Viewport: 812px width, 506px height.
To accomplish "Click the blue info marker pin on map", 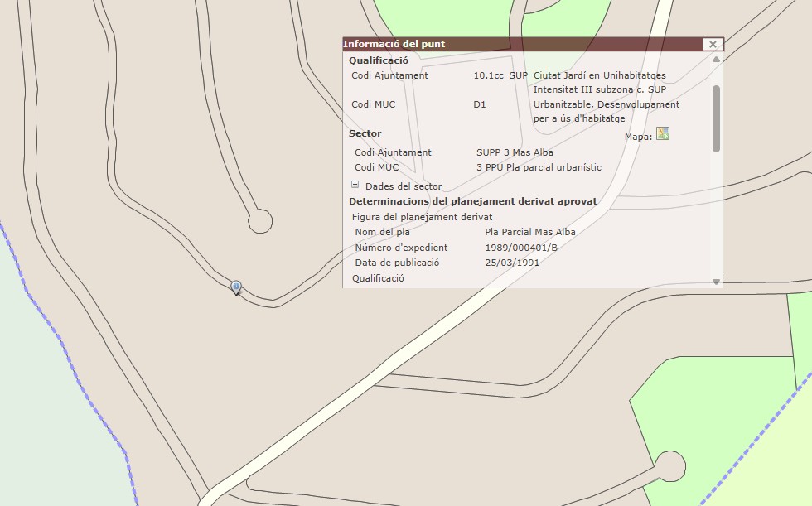I will (236, 287).
